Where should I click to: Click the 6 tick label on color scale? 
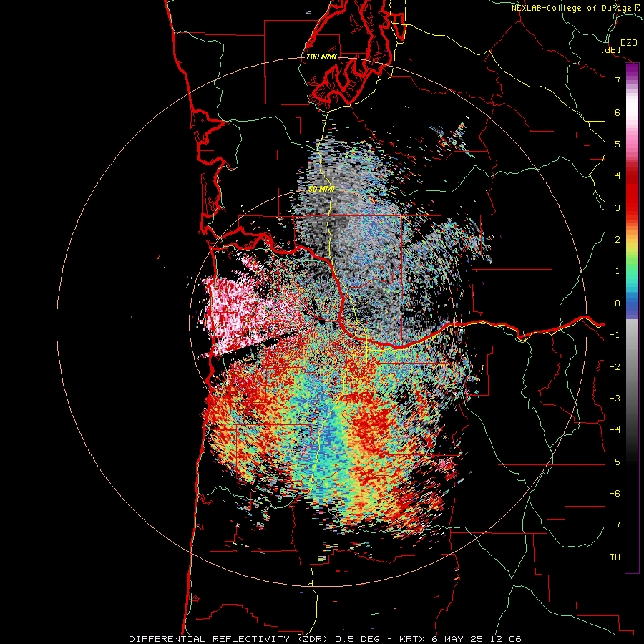[618, 112]
